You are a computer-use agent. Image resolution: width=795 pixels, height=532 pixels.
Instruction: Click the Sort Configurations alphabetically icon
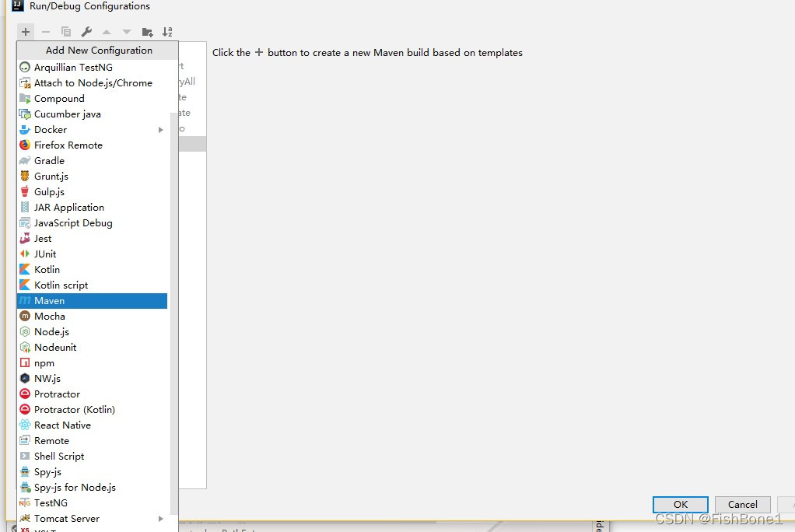click(167, 32)
